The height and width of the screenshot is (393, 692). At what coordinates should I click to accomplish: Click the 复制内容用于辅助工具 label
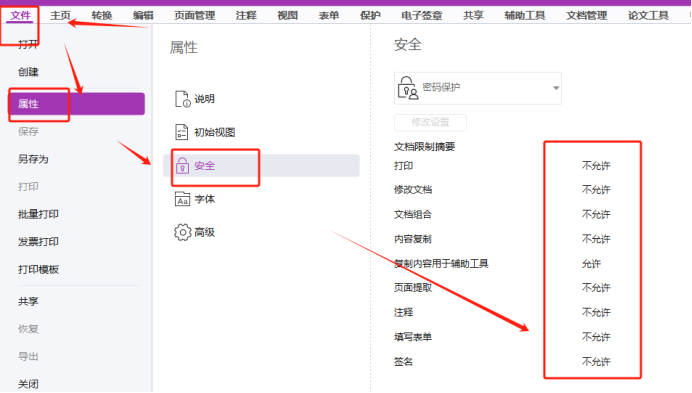441,264
